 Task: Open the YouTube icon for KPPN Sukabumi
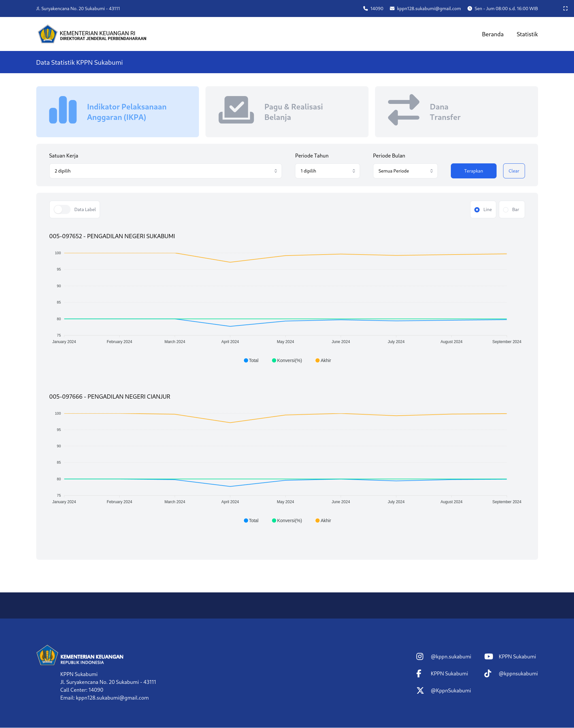488,656
